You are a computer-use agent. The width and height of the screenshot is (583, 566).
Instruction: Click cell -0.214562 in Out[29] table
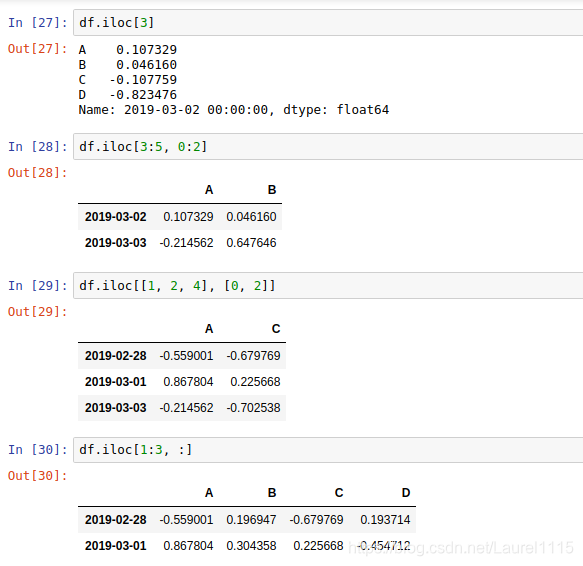click(187, 408)
